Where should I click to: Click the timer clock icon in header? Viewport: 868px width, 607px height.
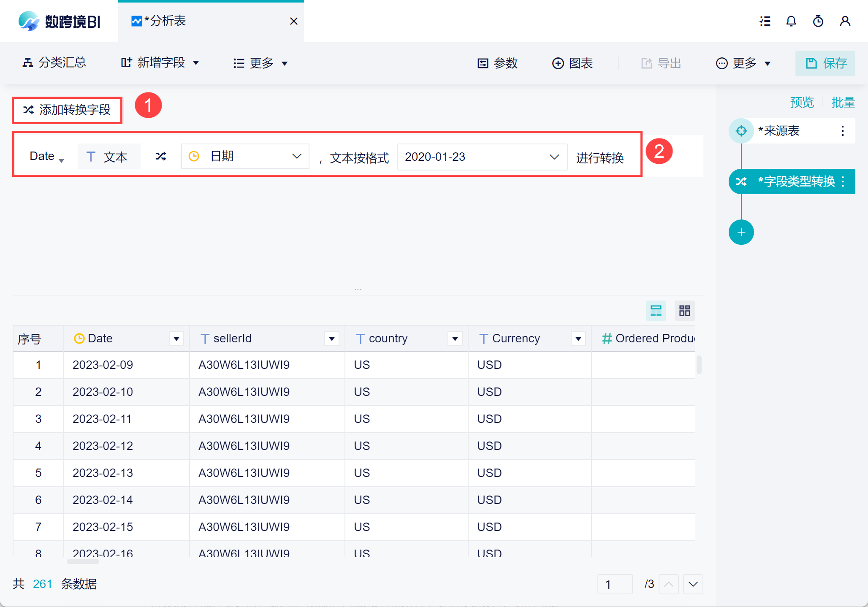click(818, 21)
